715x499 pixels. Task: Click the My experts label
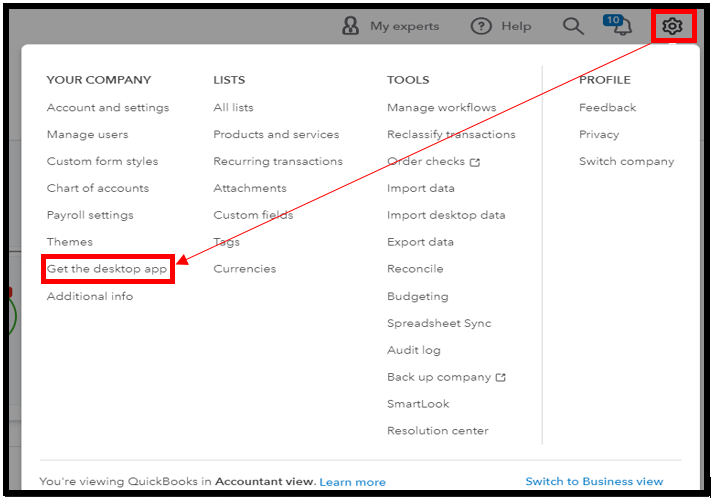(404, 26)
